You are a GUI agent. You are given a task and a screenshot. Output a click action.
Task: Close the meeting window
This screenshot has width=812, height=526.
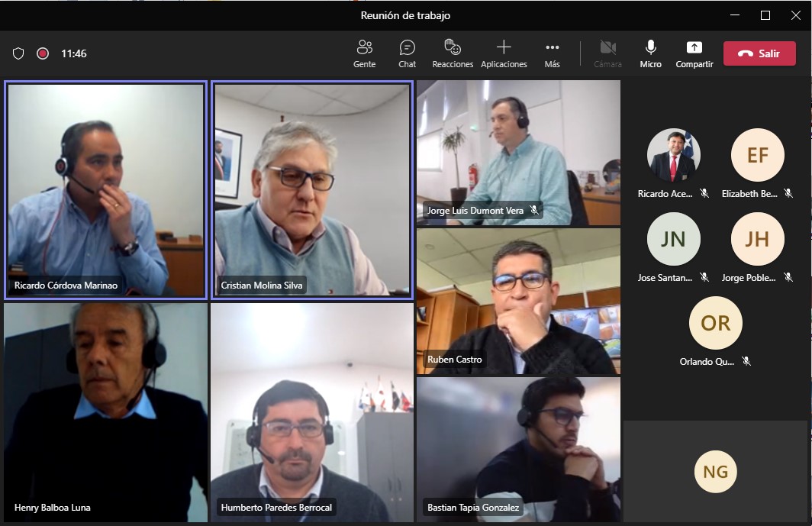click(x=796, y=15)
